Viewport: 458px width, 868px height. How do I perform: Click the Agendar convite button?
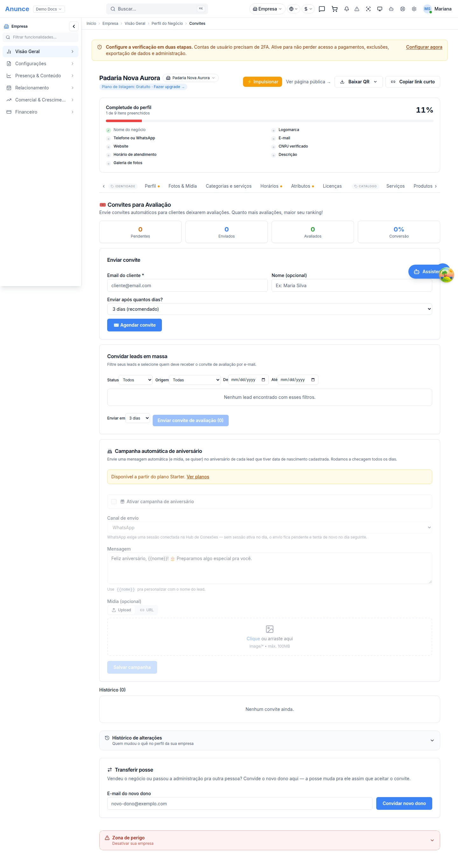click(134, 325)
